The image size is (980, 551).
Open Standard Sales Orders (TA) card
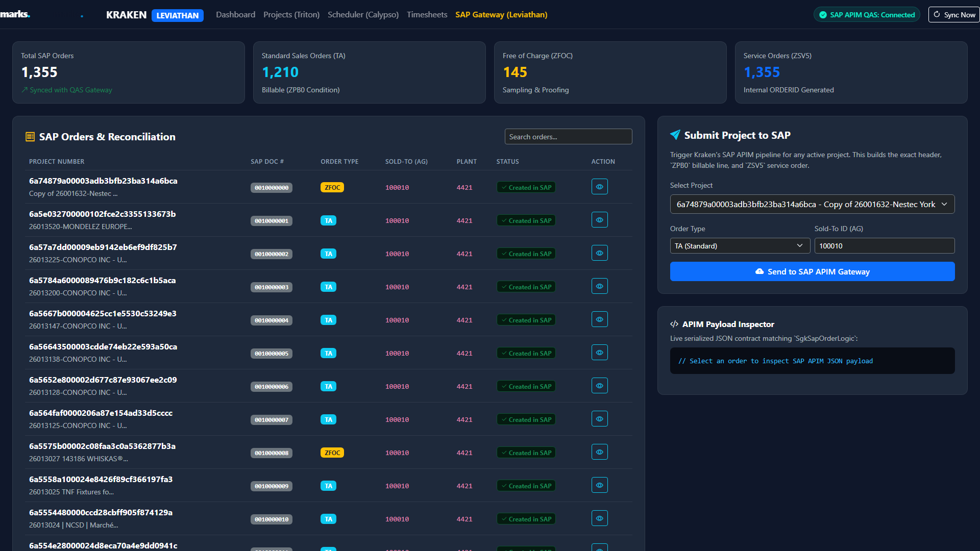pyautogui.click(x=370, y=72)
